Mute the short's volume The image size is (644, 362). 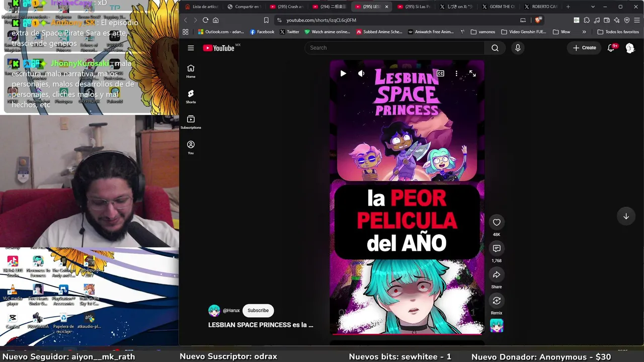361,73
